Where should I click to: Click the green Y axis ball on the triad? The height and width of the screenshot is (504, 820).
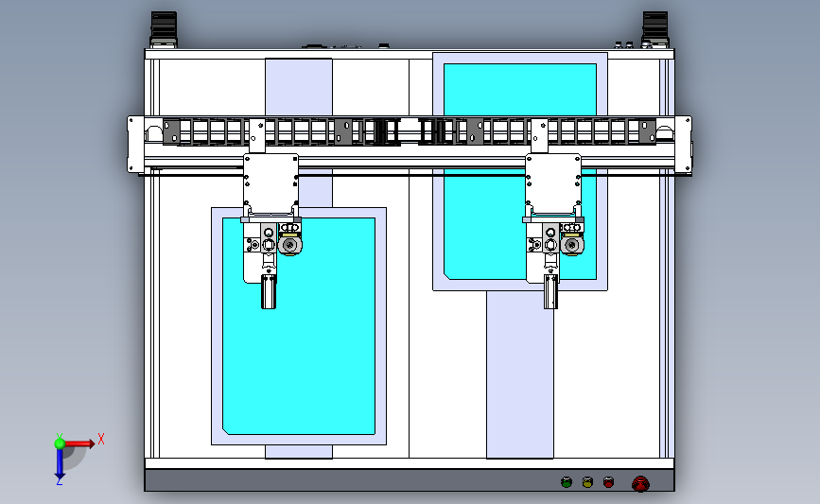click(x=60, y=443)
